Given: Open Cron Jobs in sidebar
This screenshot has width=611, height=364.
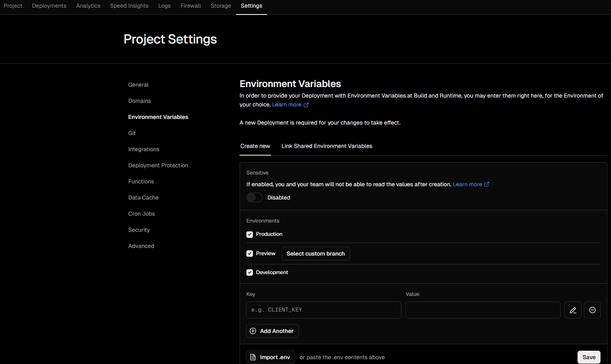Looking at the screenshot, I should (x=142, y=214).
